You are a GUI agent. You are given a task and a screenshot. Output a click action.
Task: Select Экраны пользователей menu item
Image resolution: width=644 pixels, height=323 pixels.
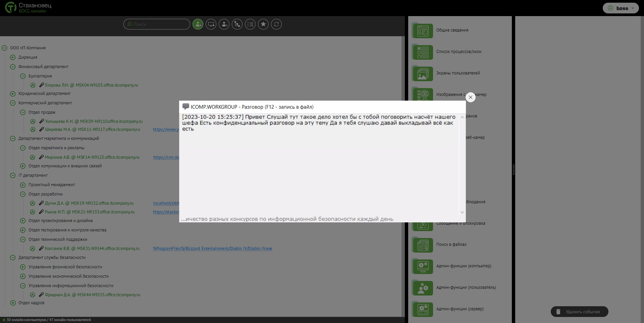458,73
